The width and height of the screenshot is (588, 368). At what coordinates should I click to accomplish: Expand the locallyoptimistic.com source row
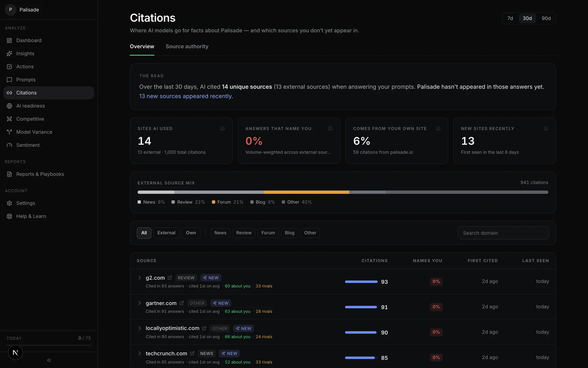point(140,328)
